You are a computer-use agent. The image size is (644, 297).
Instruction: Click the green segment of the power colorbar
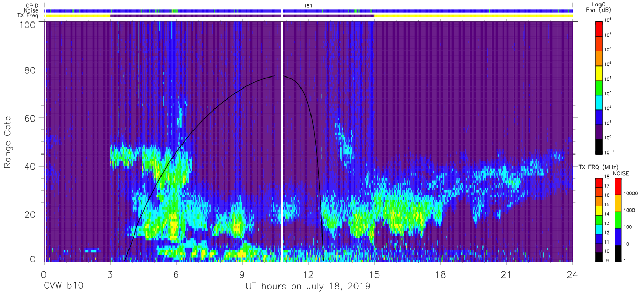[599, 87]
